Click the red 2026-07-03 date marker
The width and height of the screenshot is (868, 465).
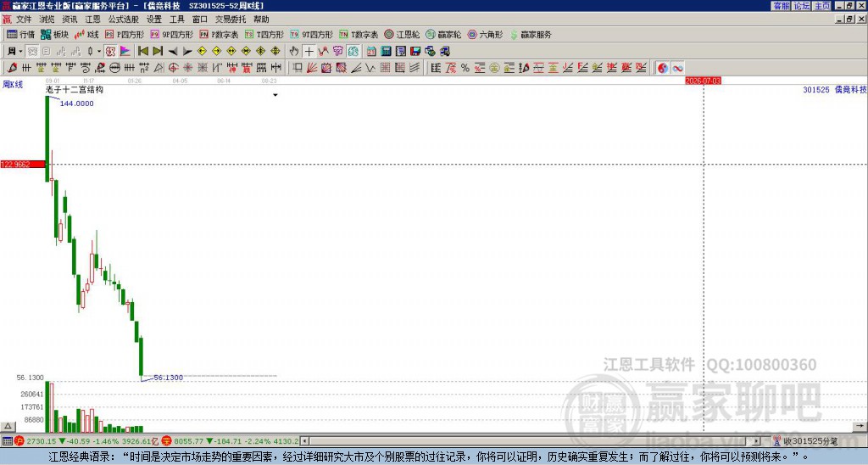(703, 81)
